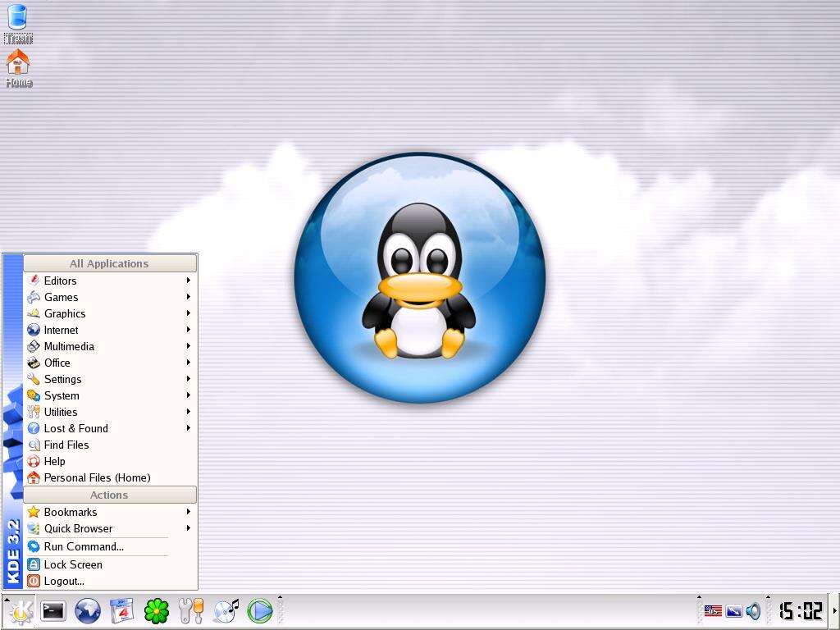Viewport: 840px width, 630px height.
Task: Launch the green flower messenger icon
Action: [157, 610]
